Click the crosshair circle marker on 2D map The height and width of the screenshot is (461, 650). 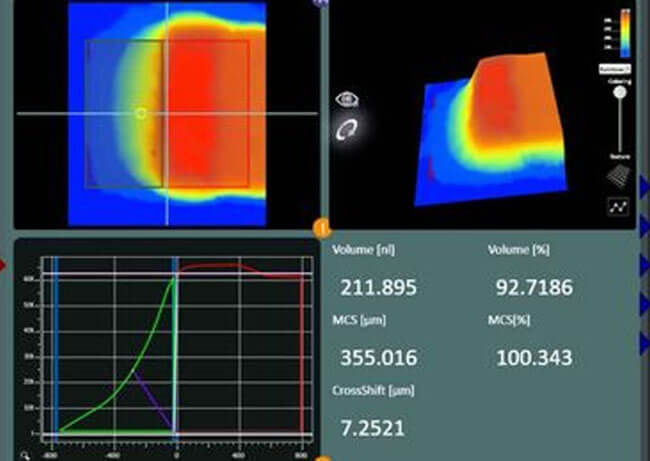pyautogui.click(x=140, y=113)
